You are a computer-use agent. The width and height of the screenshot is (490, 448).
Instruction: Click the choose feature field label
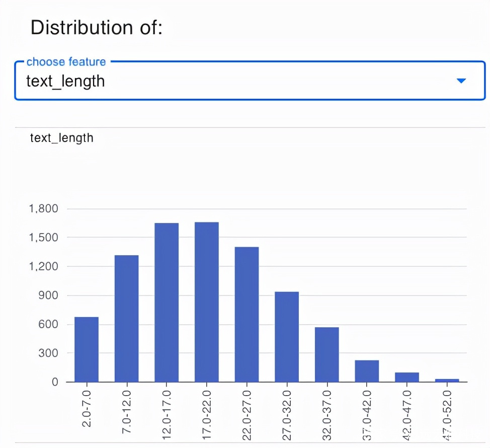[x=66, y=61]
